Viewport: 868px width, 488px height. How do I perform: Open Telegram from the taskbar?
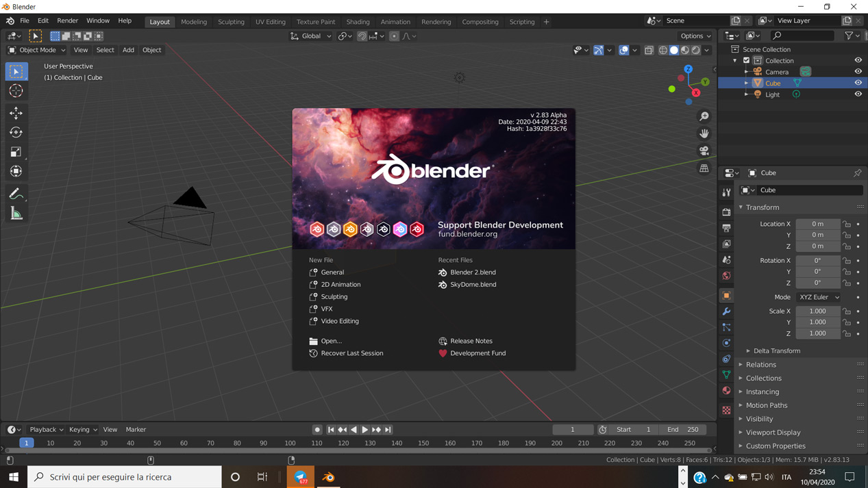pyautogui.click(x=300, y=477)
